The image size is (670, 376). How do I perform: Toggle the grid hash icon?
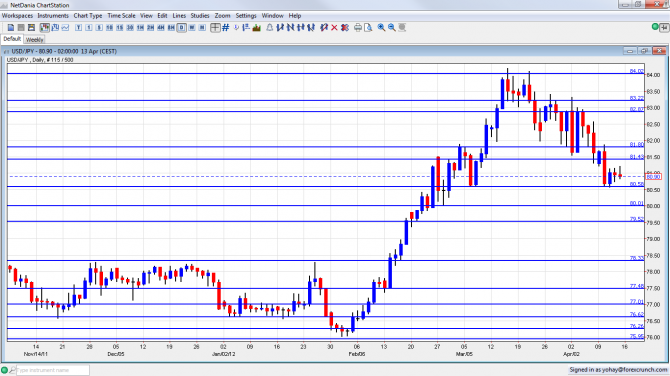point(226,28)
